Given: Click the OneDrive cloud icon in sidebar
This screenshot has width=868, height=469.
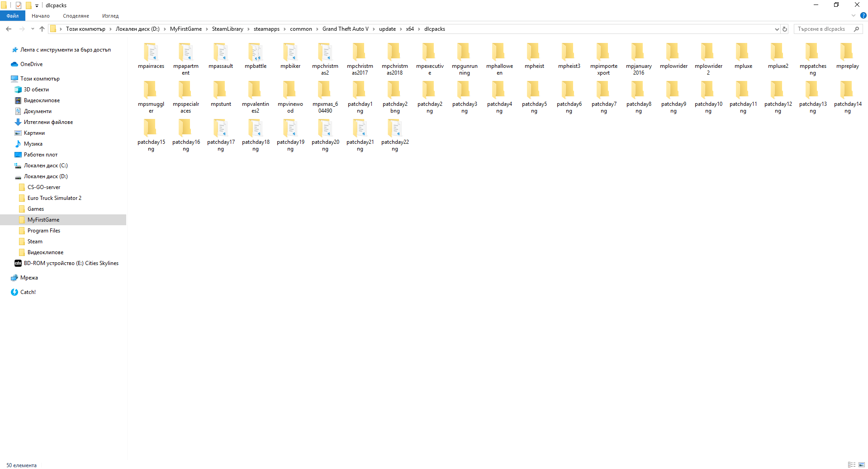Looking at the screenshot, I should (14, 64).
